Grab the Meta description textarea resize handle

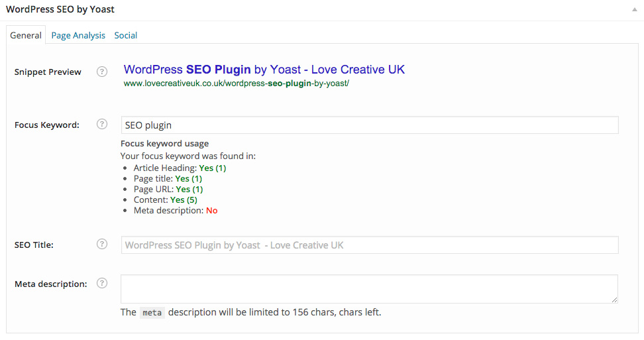point(614,300)
